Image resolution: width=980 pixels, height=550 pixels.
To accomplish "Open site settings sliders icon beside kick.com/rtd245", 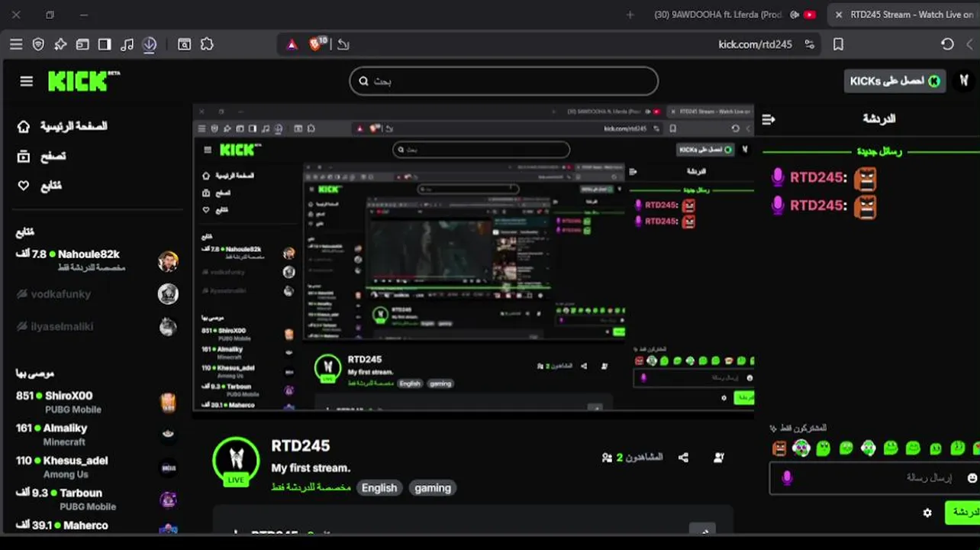I will pos(809,44).
